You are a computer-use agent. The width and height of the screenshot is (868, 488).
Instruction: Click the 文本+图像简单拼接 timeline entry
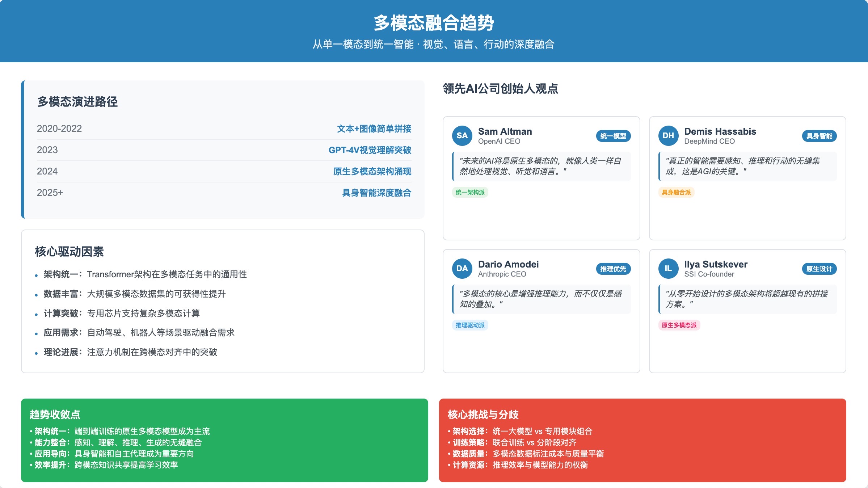pos(374,129)
